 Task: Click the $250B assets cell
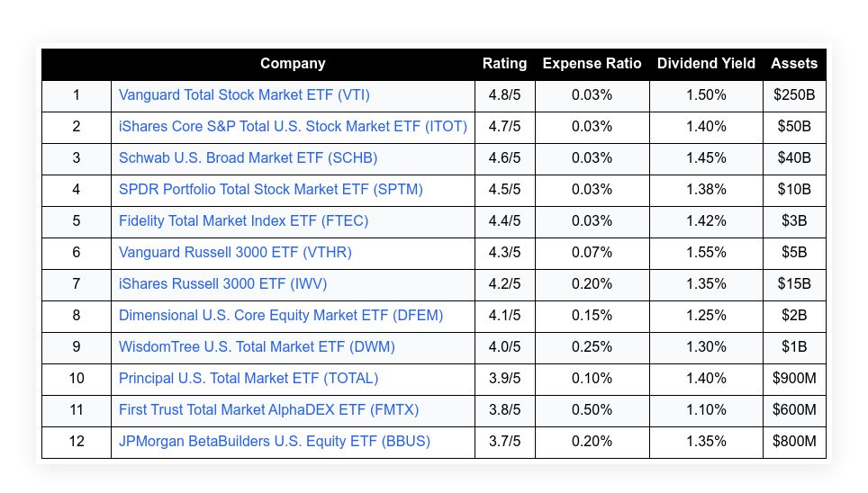click(794, 94)
